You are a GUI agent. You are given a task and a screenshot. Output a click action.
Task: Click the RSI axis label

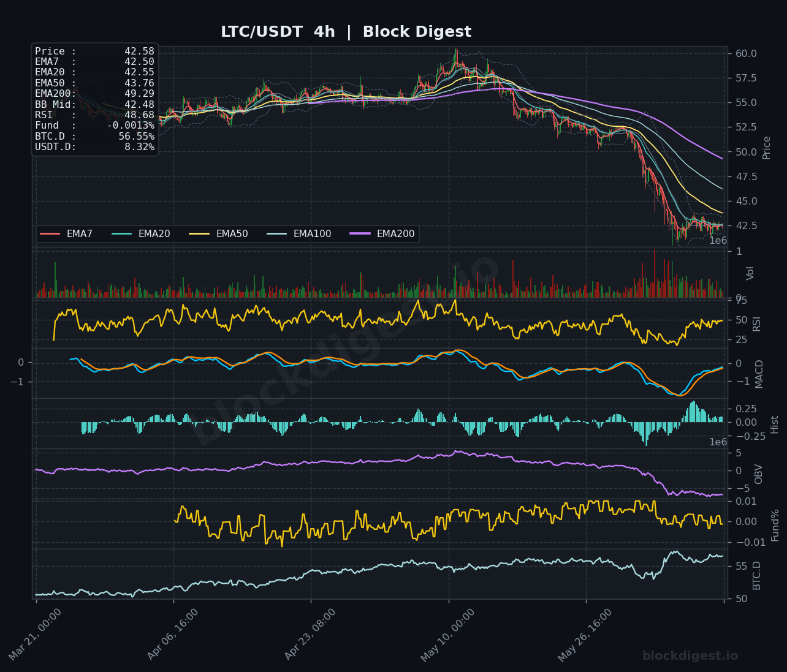pyautogui.click(x=757, y=324)
